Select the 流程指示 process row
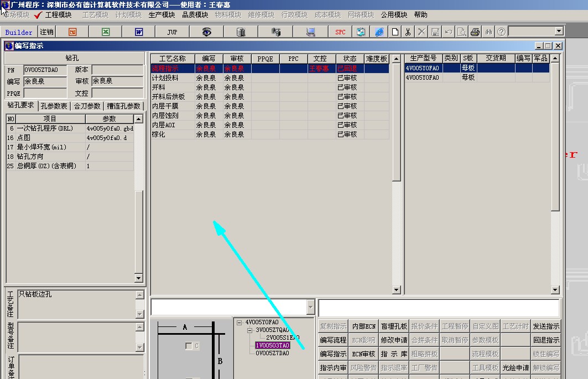 pos(270,68)
